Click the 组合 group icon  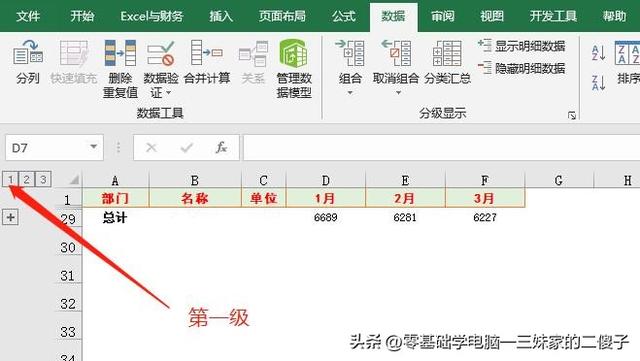pyautogui.click(x=350, y=53)
